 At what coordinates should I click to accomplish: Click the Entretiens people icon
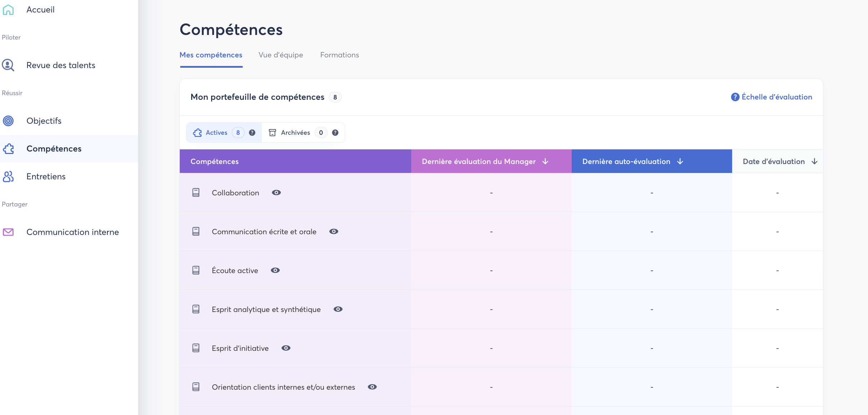coord(8,176)
